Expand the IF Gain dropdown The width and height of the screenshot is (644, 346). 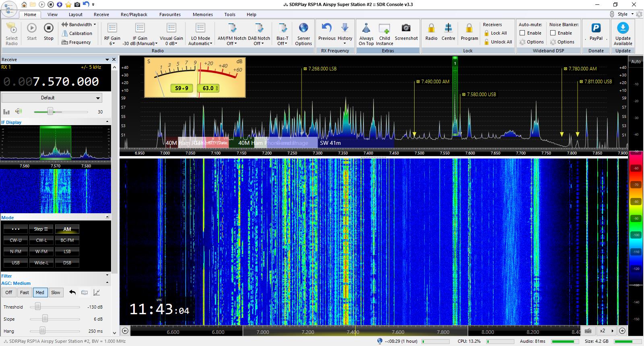point(140,43)
